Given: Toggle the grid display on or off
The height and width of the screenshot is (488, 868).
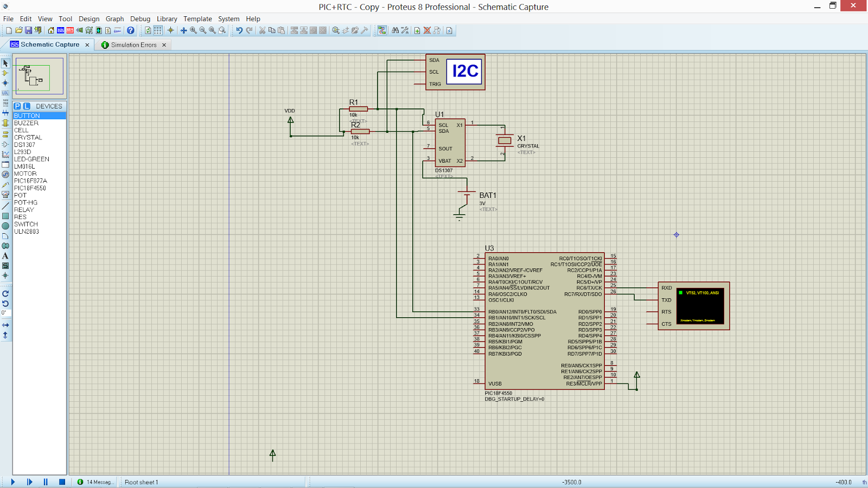Looking at the screenshot, I should [x=158, y=30].
